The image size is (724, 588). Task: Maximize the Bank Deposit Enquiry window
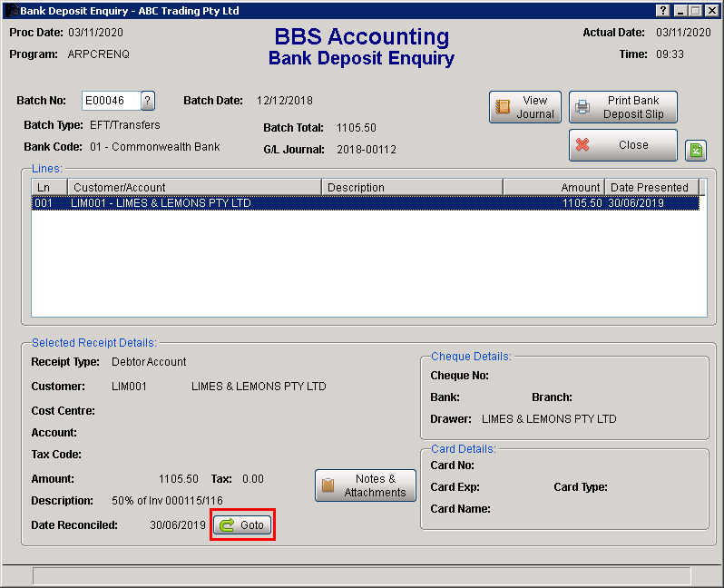696,11
